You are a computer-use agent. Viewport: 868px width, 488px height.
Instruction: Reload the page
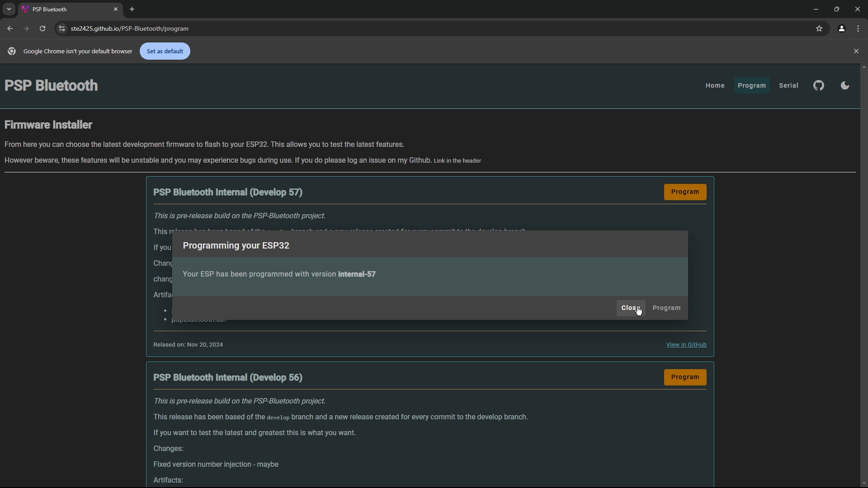click(x=42, y=28)
